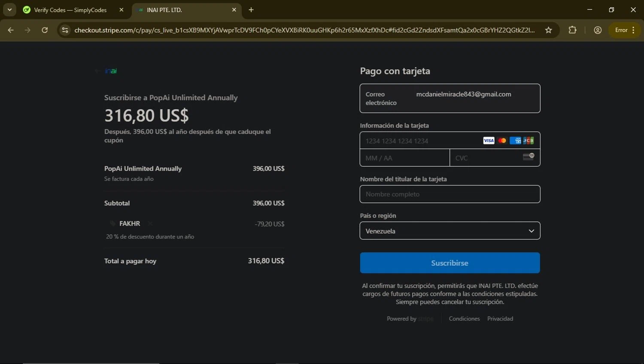Close the INAI PTE. LTD. tab
This screenshot has width=644, height=364.
click(234, 10)
